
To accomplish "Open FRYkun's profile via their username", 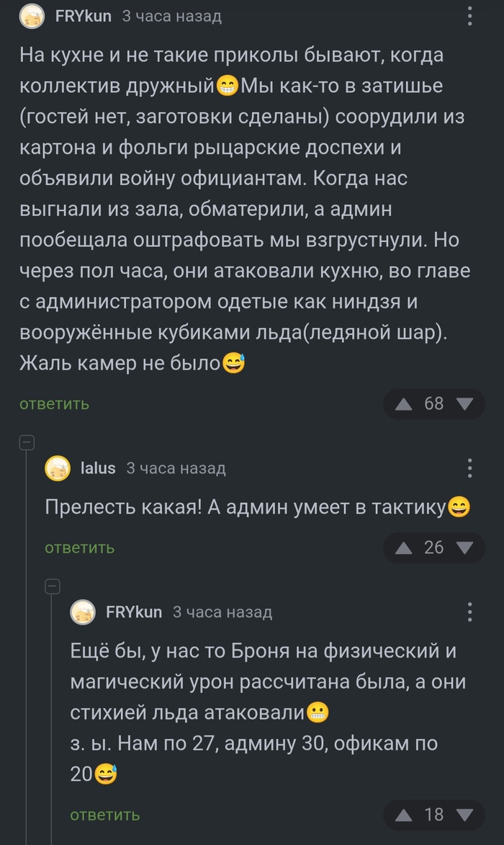I will tap(84, 16).
